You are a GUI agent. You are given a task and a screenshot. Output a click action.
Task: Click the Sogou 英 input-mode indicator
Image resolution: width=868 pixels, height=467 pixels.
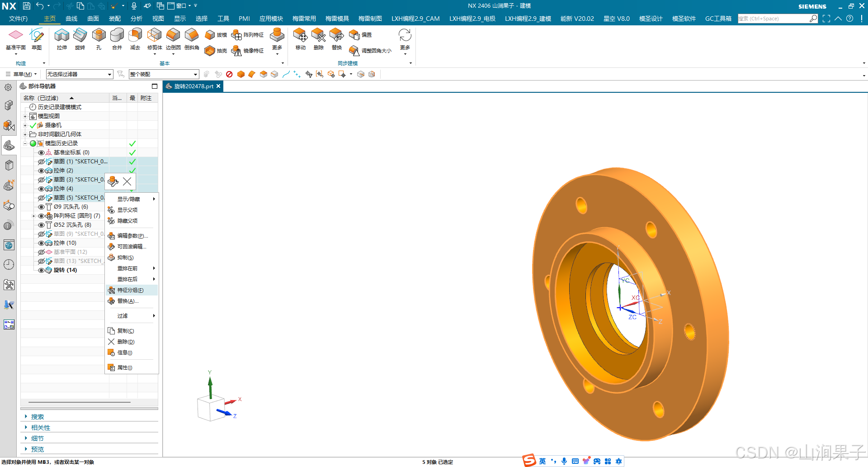542,461
